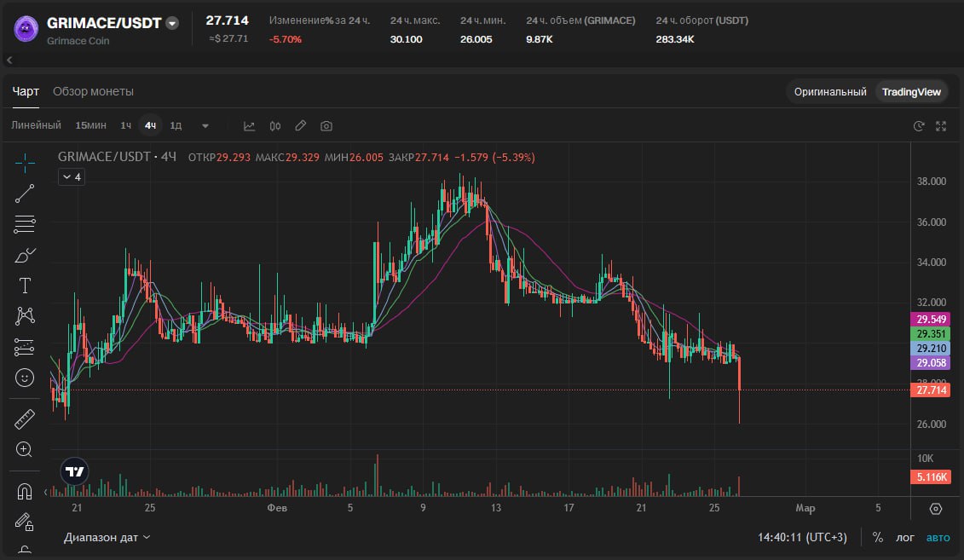Open the Диапазон дат dropdown
The image size is (964, 560).
coord(107,537)
